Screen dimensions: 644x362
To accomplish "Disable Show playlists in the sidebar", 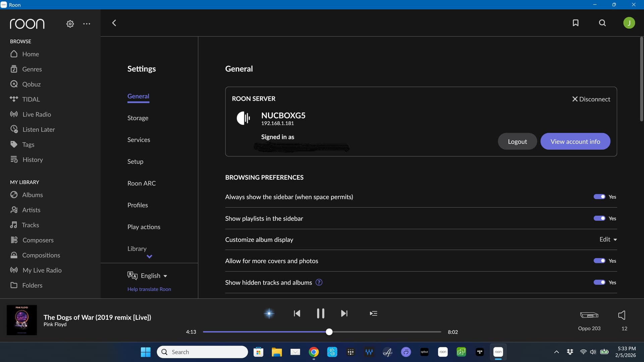I will pos(599,218).
